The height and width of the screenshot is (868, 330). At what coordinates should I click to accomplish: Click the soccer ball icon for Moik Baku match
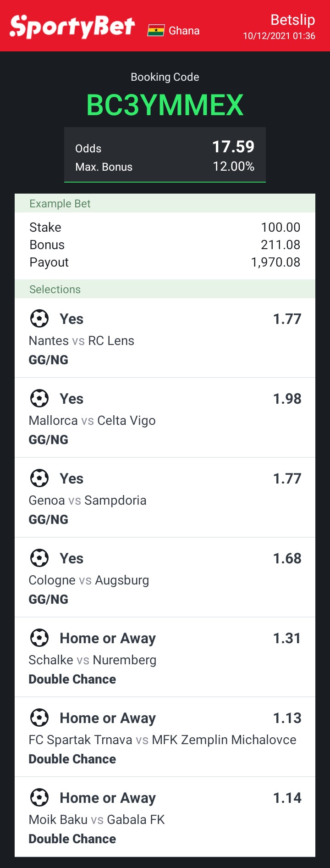point(39,797)
